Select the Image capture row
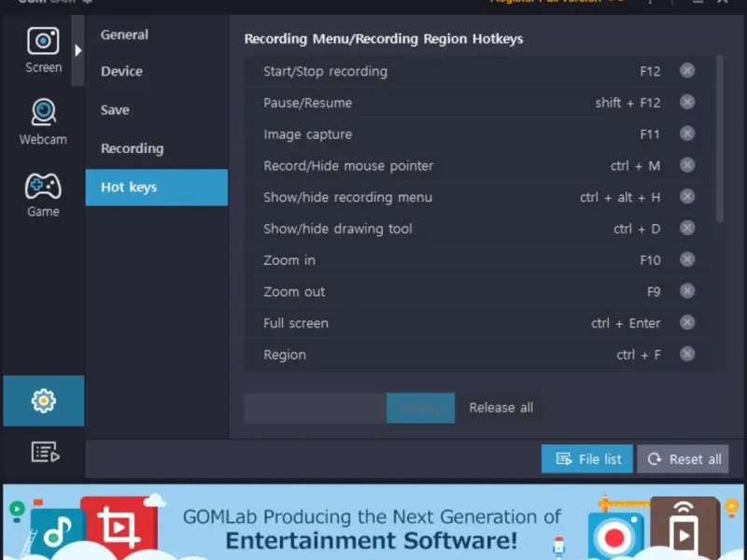 480,134
